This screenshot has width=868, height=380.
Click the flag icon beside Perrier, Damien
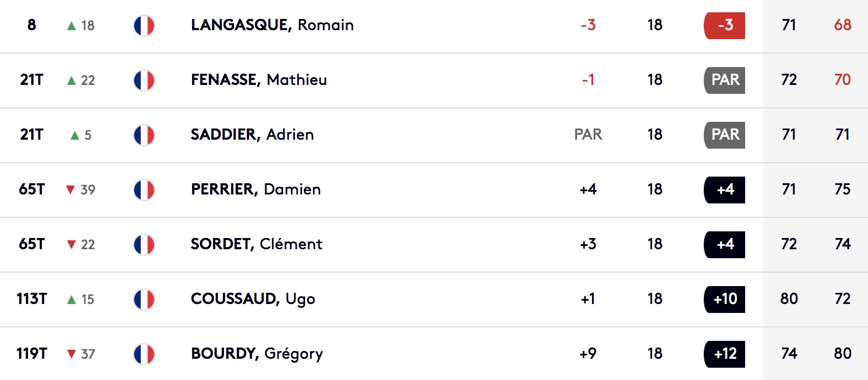(x=144, y=190)
